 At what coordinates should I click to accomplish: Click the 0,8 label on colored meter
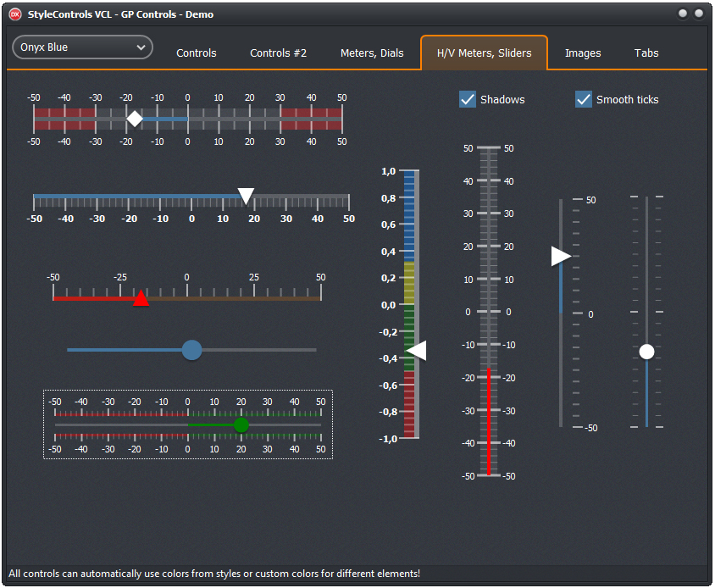click(389, 198)
